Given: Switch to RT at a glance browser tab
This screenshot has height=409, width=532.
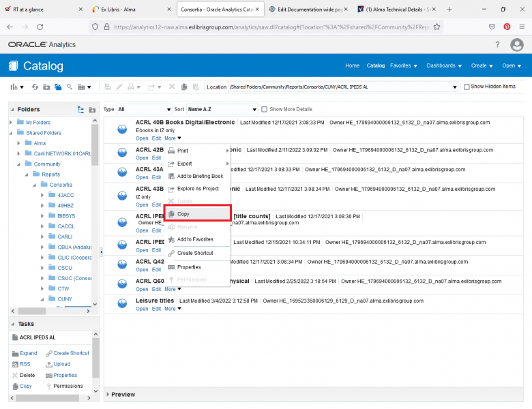Looking at the screenshot, I should (x=44, y=10).
